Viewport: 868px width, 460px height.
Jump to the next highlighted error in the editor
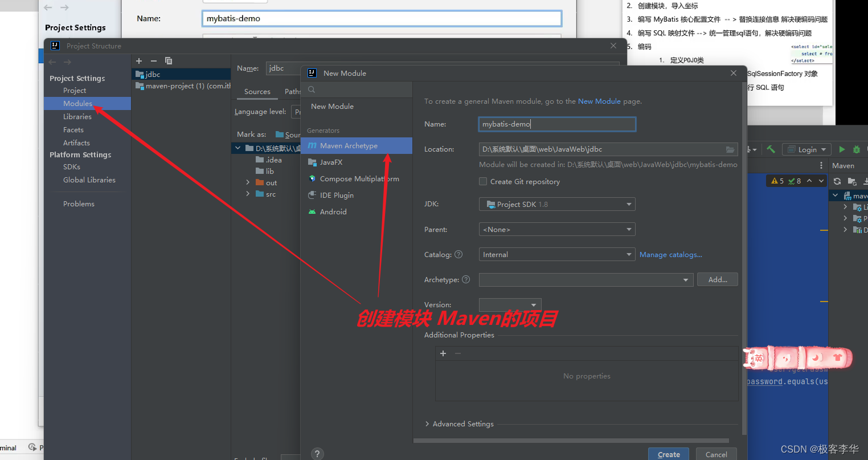pyautogui.click(x=821, y=181)
